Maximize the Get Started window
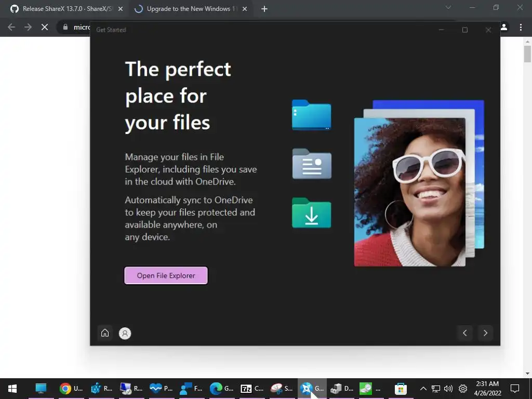 pos(465,30)
